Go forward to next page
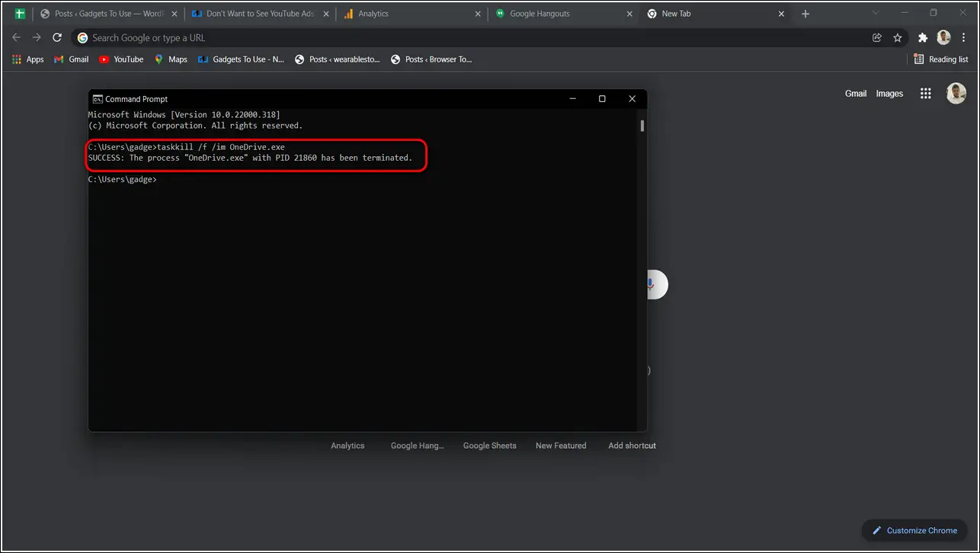The image size is (980, 553). click(37, 37)
